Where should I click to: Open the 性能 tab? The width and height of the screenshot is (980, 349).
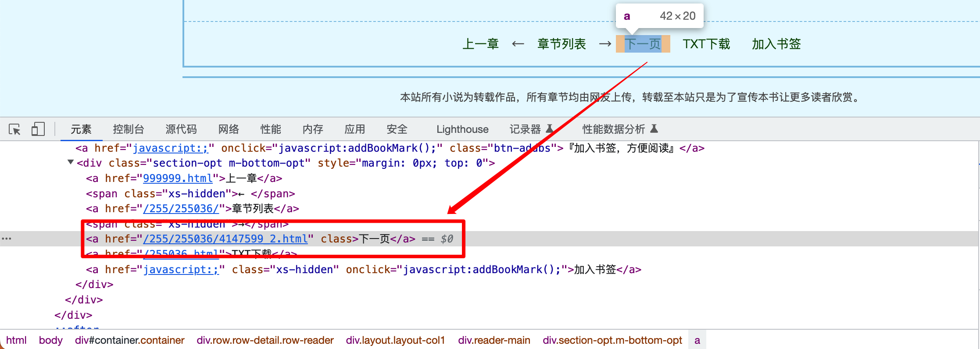pos(271,129)
